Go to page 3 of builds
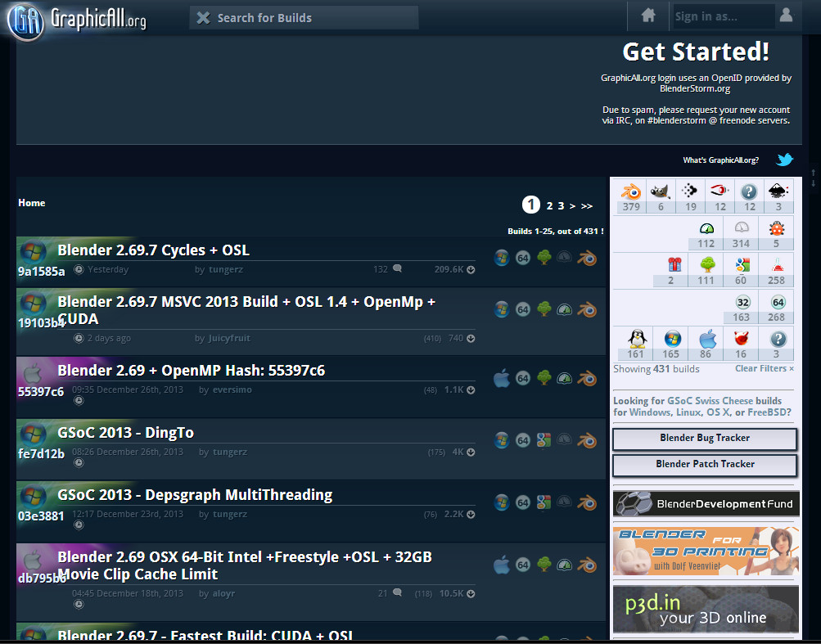The width and height of the screenshot is (821, 644). tap(561, 205)
